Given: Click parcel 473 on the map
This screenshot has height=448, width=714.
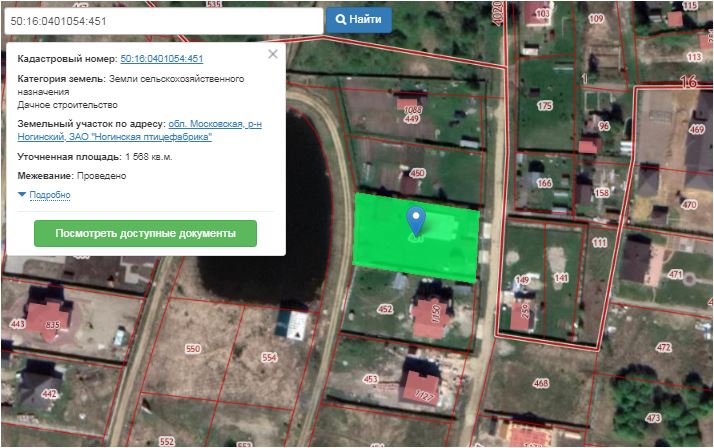Looking at the screenshot, I should [653, 416].
